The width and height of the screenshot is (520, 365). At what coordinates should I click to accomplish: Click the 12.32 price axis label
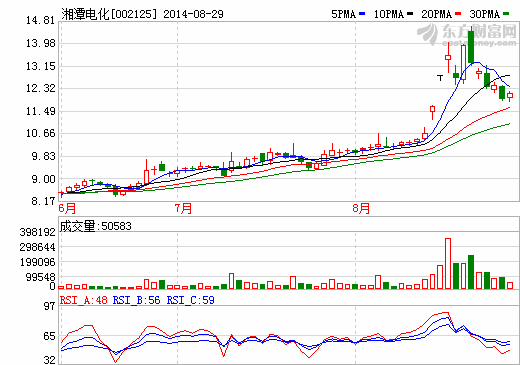click(x=40, y=88)
